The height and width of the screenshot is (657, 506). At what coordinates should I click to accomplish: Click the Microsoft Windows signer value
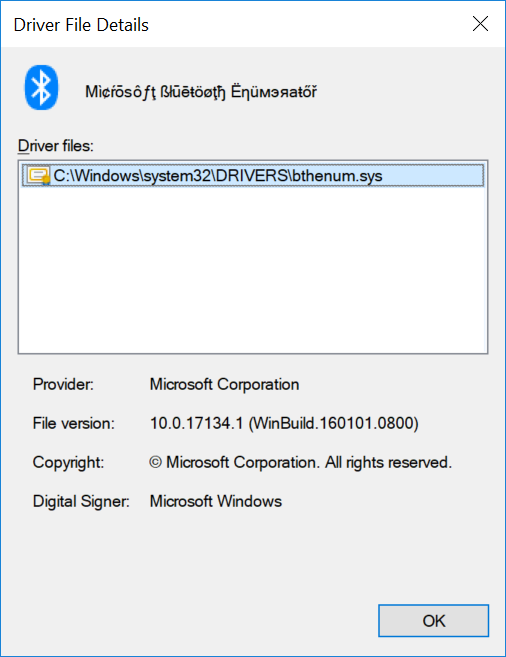tap(216, 501)
